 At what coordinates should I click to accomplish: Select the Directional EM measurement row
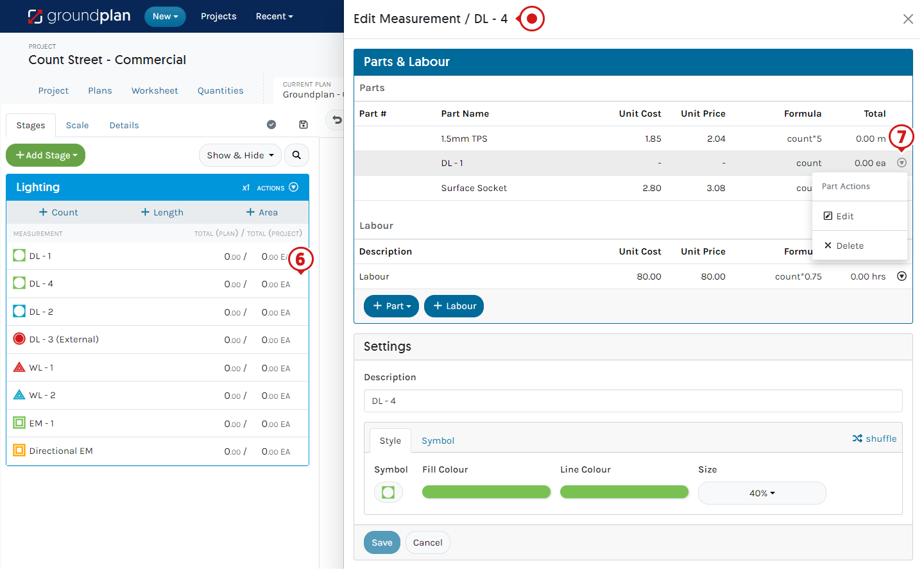coord(157,451)
